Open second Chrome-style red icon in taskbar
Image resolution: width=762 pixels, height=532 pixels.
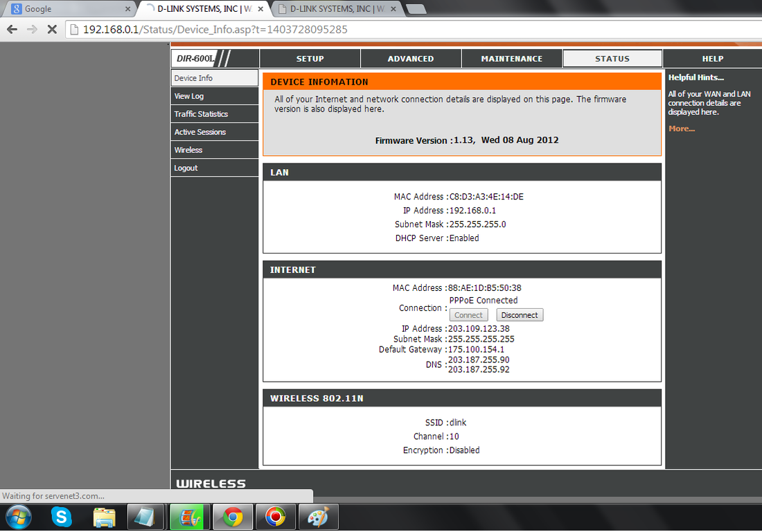[x=276, y=517]
